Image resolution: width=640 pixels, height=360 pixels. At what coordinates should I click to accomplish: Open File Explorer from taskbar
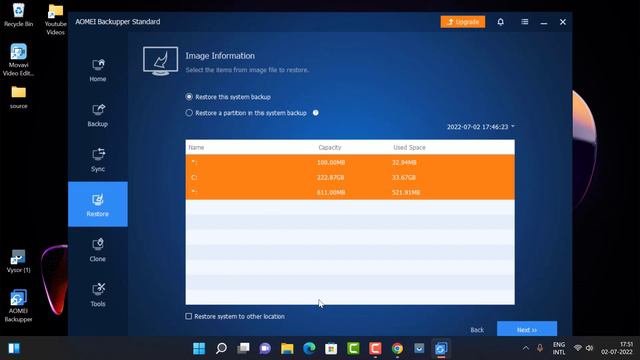point(287,348)
